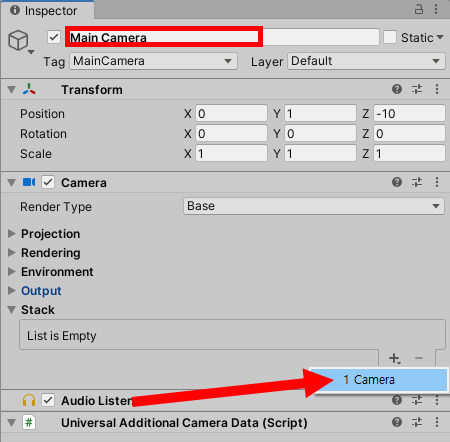Open Transform component more options menu

coord(437,89)
